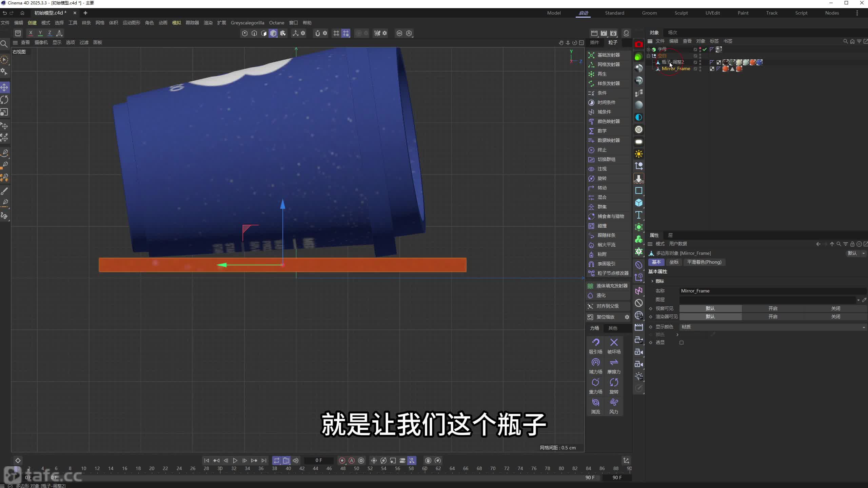Open the 模拟 menu
Viewport: 868px width, 488px height.
point(176,23)
